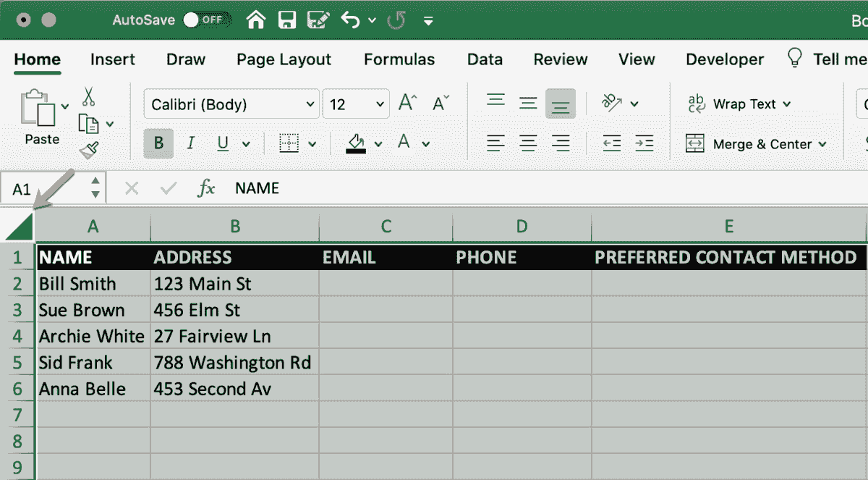Expand the Merge & Center dropdown

pos(822,143)
